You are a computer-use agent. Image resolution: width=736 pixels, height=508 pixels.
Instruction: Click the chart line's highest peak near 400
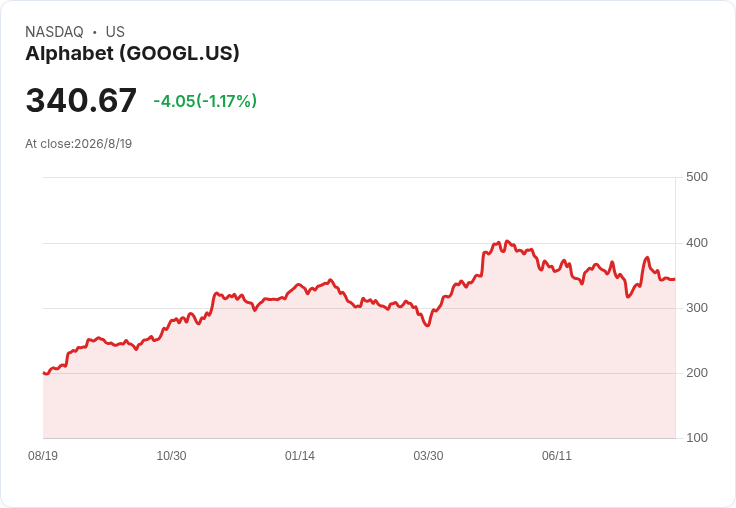(x=506, y=241)
